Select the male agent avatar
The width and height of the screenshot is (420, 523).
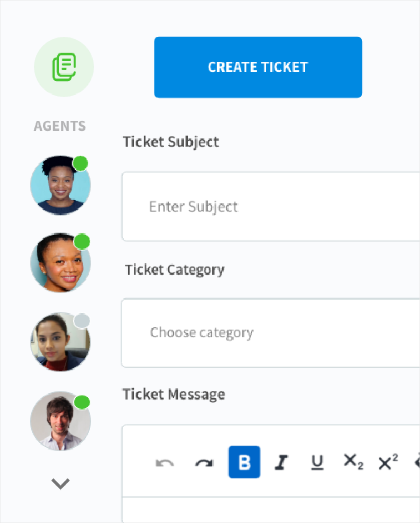click(x=60, y=421)
